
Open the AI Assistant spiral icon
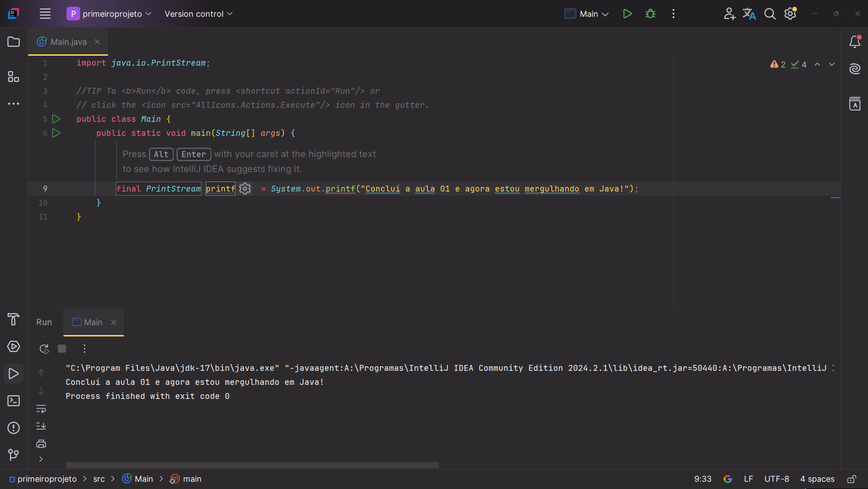[854, 69]
